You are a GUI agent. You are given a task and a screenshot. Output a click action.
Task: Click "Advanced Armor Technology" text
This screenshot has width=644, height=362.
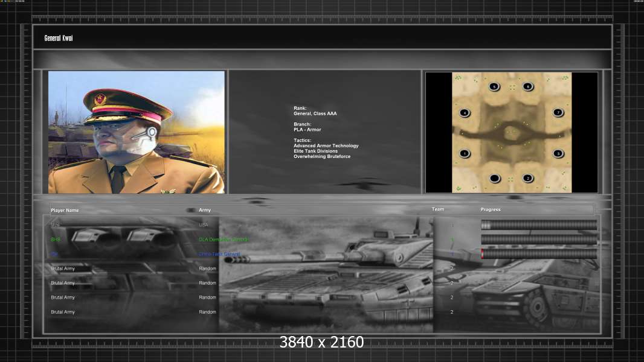(x=326, y=145)
